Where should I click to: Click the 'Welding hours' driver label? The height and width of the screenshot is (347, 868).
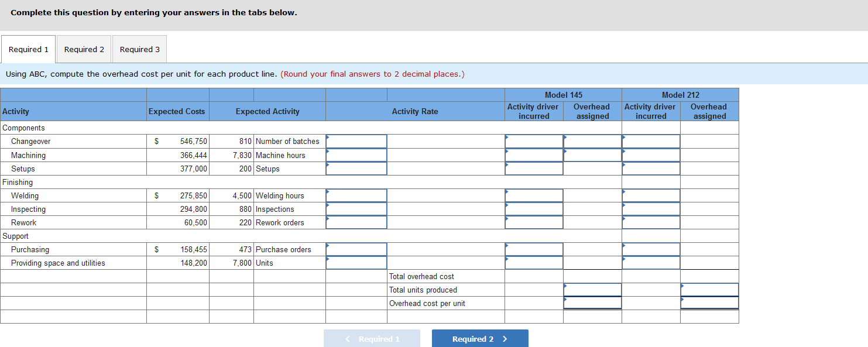(280, 195)
